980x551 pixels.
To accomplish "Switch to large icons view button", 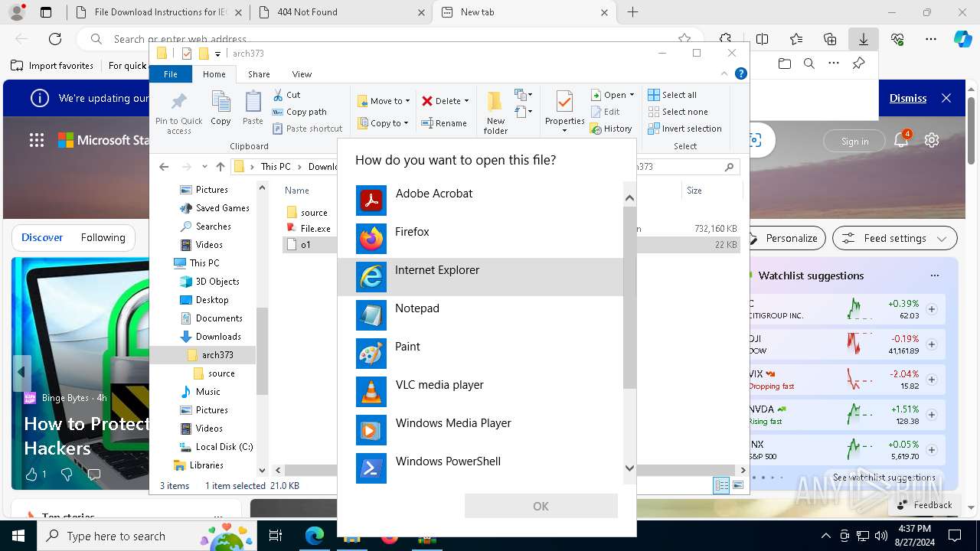I will tap(738, 485).
